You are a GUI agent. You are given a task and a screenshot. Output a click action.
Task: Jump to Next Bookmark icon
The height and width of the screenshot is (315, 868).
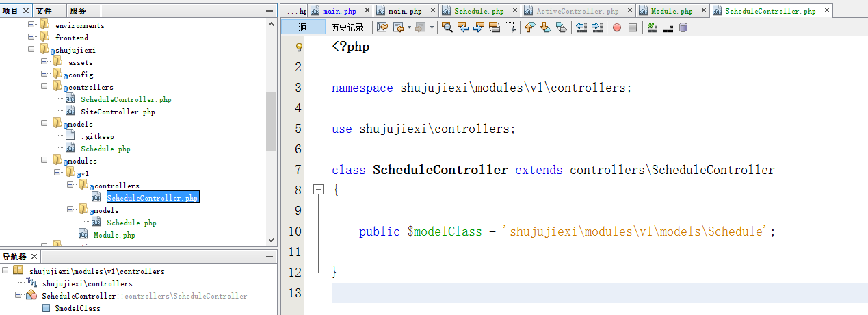tap(545, 27)
